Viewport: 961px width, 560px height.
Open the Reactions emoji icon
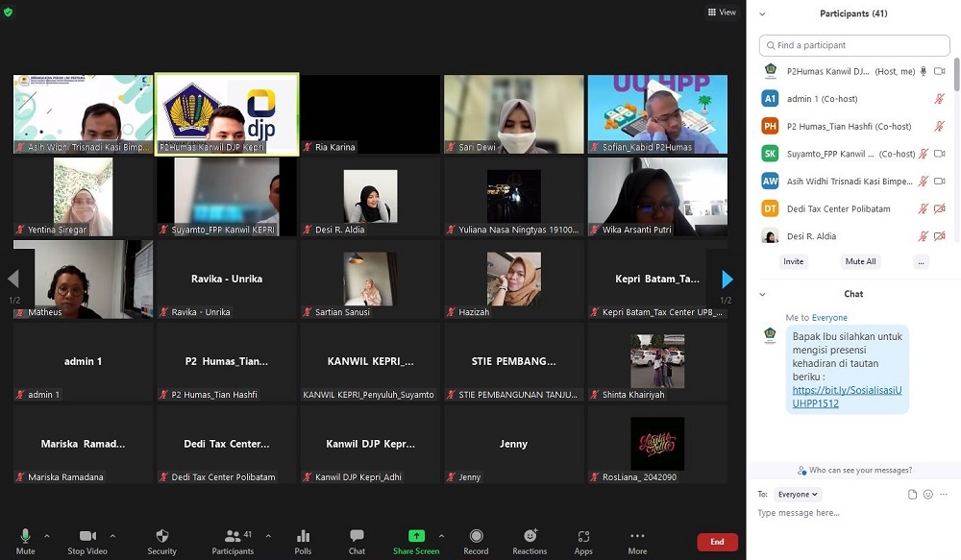tap(530, 536)
